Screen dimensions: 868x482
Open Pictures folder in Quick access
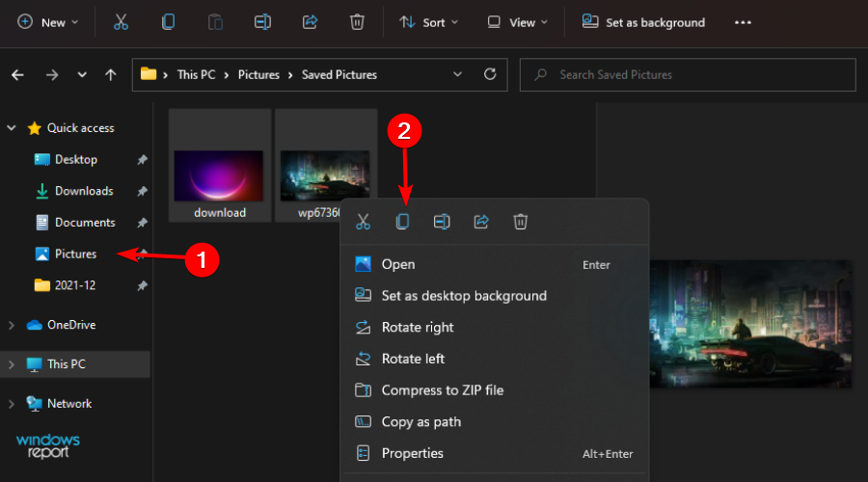(x=75, y=254)
